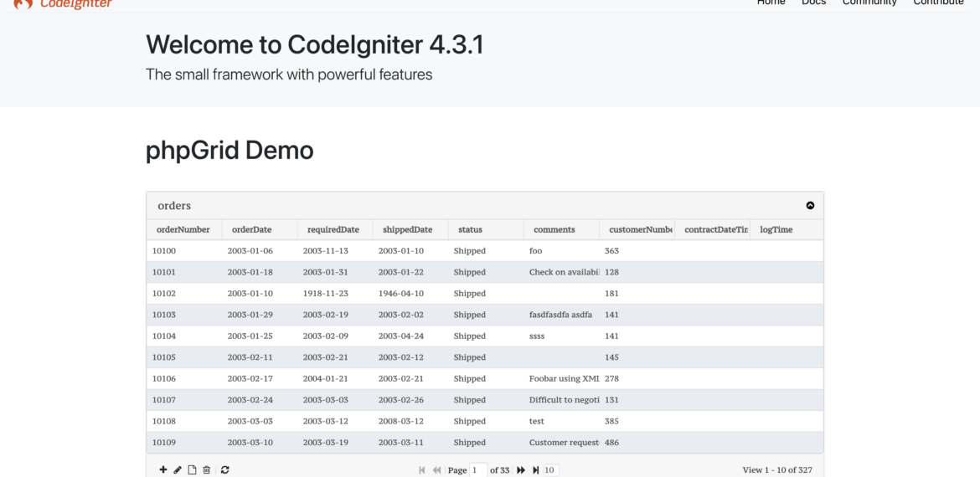The height and width of the screenshot is (477, 980).
Task: Go to next page of grid
Action: [521, 470]
